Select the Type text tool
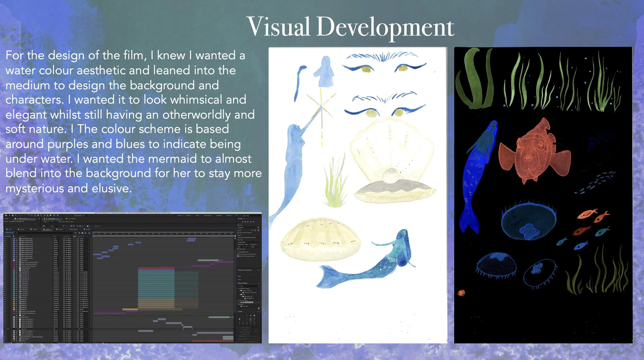The width and height of the screenshot is (644, 360). [41, 216]
